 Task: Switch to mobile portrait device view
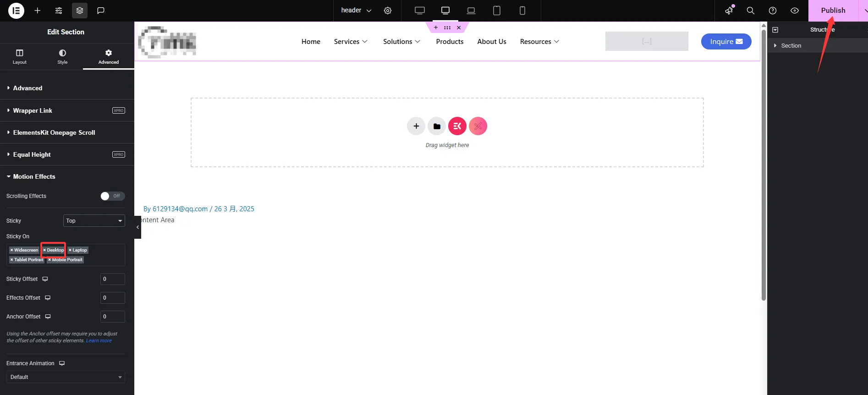pyautogui.click(x=522, y=11)
